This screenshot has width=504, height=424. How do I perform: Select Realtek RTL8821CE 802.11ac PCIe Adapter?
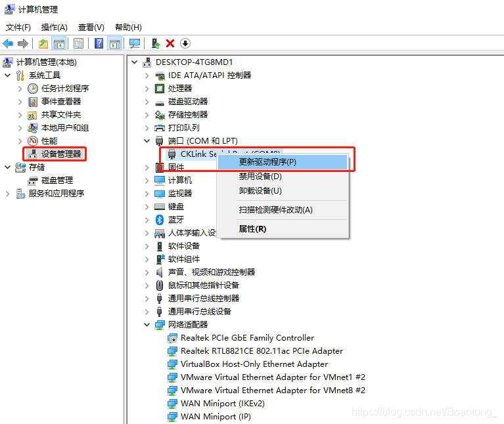tap(262, 351)
